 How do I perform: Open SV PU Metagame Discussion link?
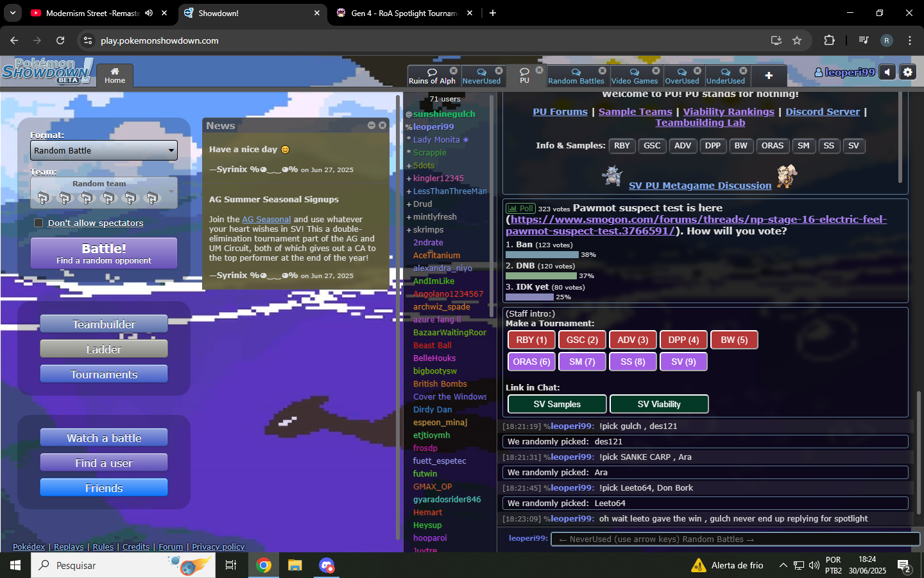(x=700, y=186)
